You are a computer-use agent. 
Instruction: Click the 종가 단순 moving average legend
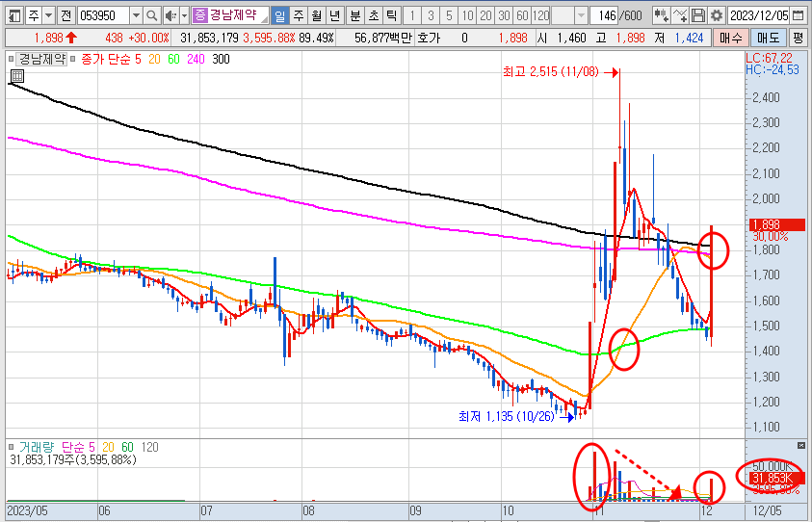(x=106, y=59)
